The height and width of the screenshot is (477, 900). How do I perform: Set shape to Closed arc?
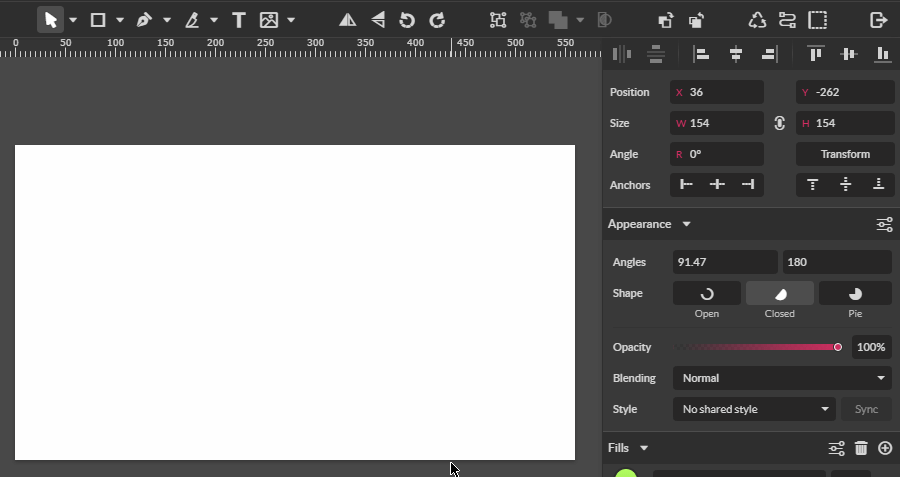tap(779, 293)
